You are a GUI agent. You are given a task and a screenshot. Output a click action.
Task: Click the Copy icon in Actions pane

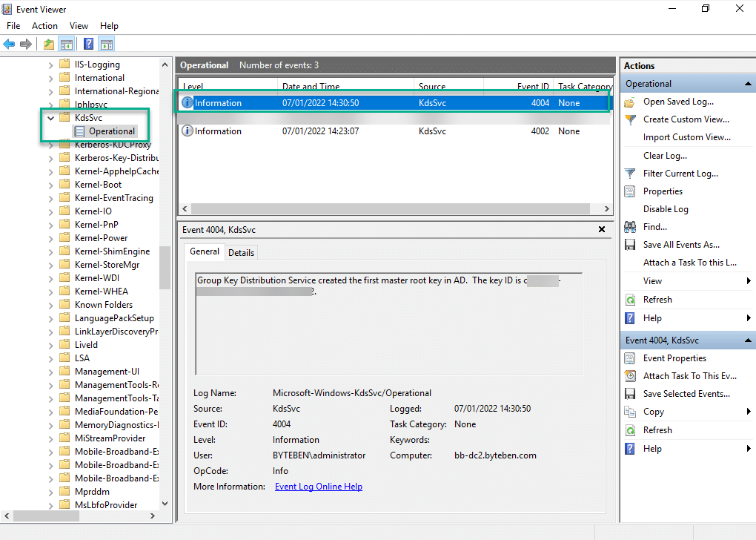click(x=630, y=412)
